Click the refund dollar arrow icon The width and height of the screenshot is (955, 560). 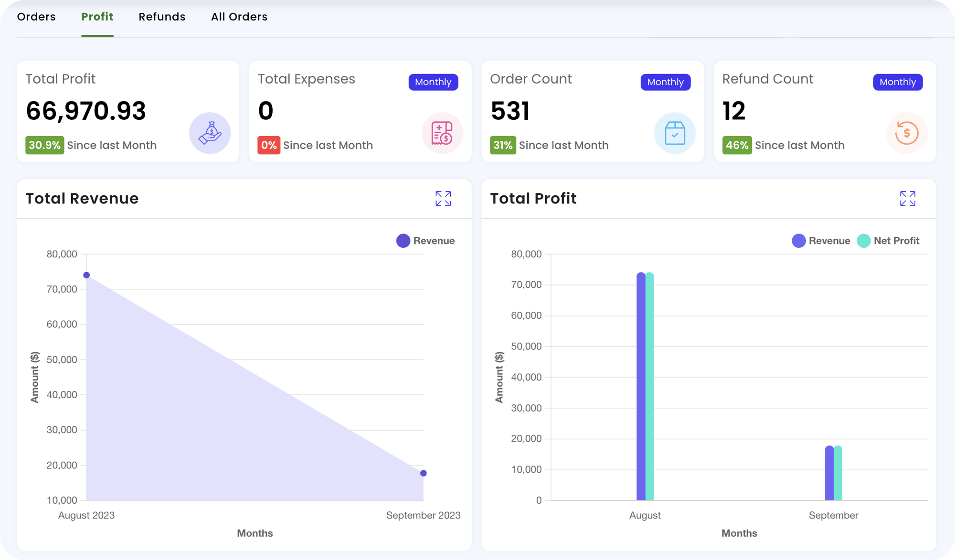(907, 133)
